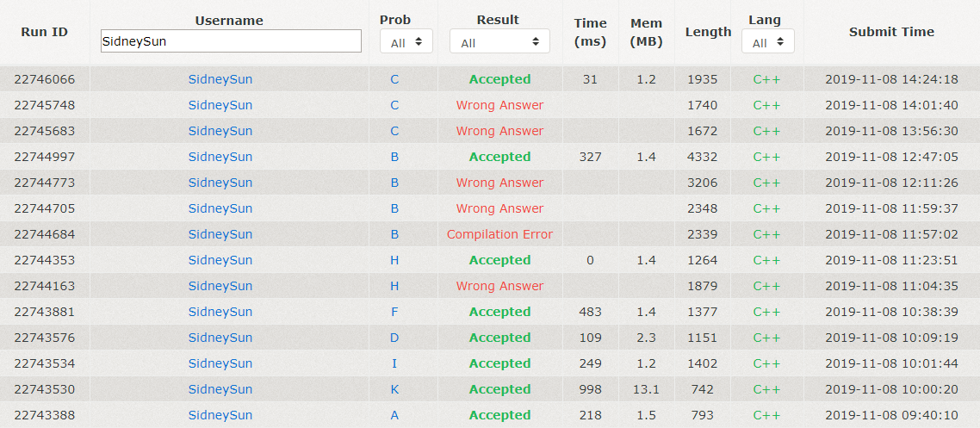Open problem D for run 22743576
The image size is (980, 428).
(x=394, y=338)
